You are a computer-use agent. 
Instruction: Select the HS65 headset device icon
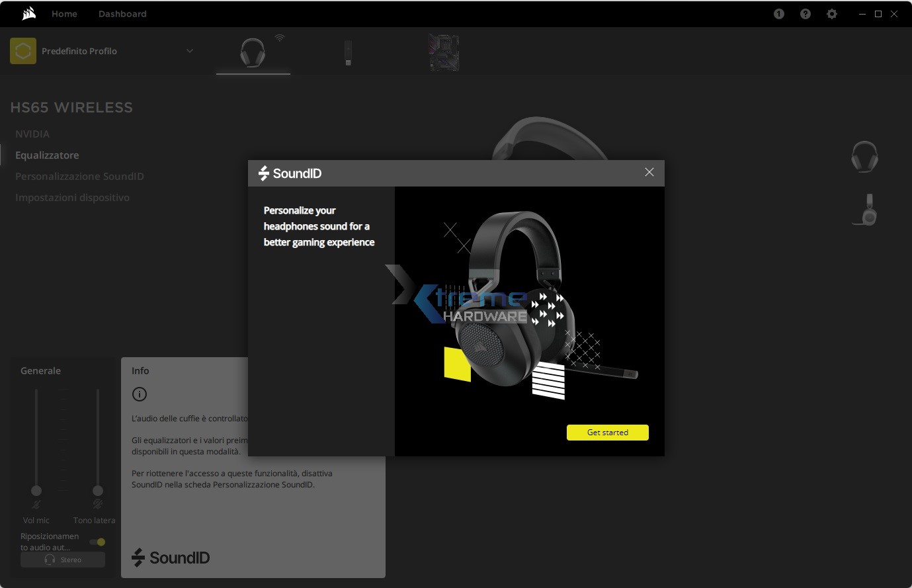(253, 52)
